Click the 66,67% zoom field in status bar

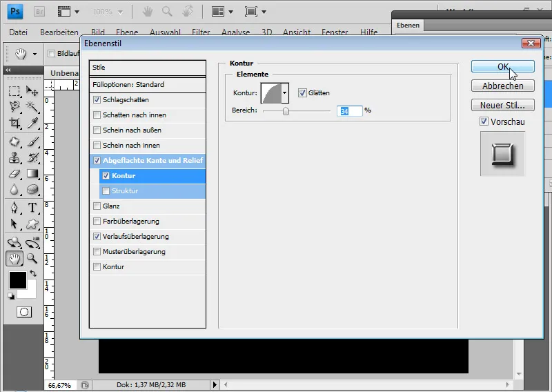click(59, 385)
